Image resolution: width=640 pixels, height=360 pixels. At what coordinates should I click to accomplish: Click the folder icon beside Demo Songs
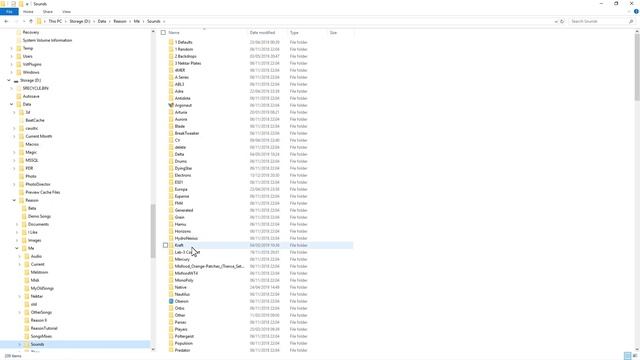[24, 216]
